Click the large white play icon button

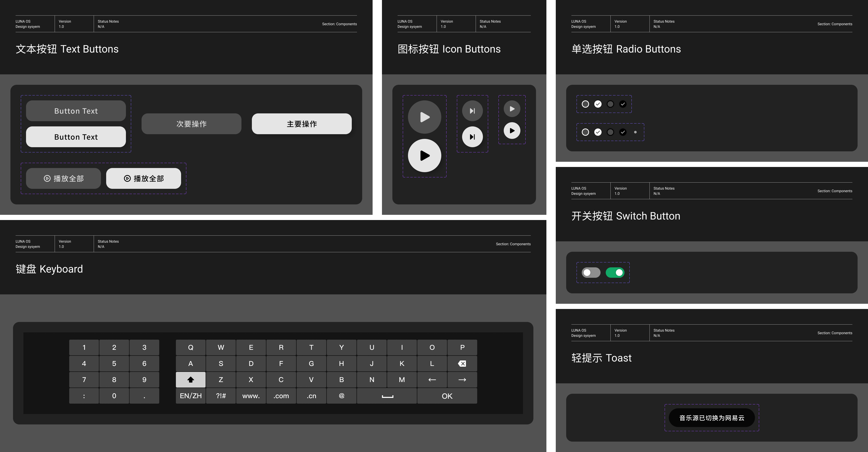(424, 156)
